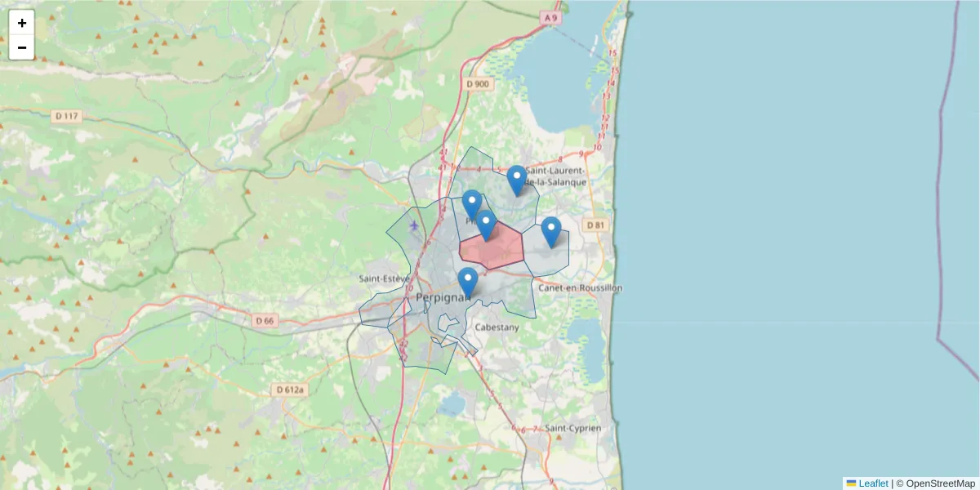Click the D900 road shield label
The image size is (980, 490).
coord(477,82)
